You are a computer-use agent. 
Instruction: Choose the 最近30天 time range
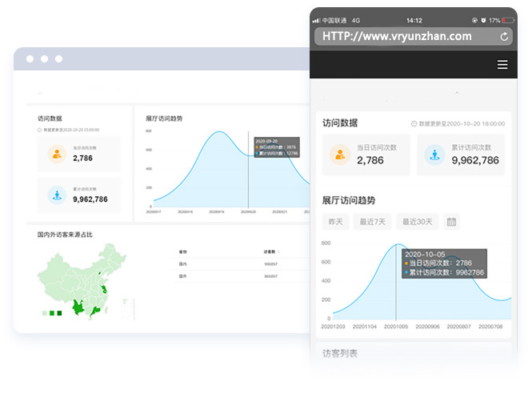pos(417,222)
